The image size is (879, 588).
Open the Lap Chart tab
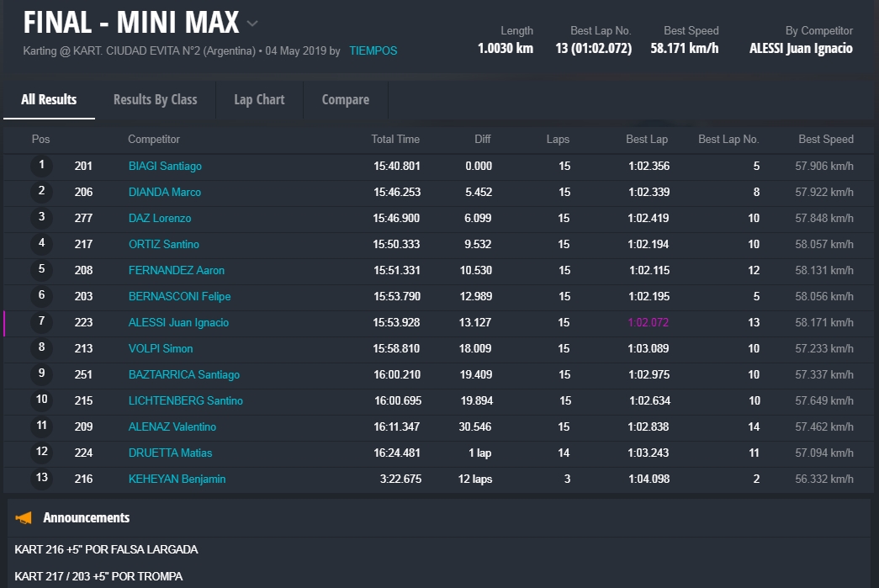[259, 99]
